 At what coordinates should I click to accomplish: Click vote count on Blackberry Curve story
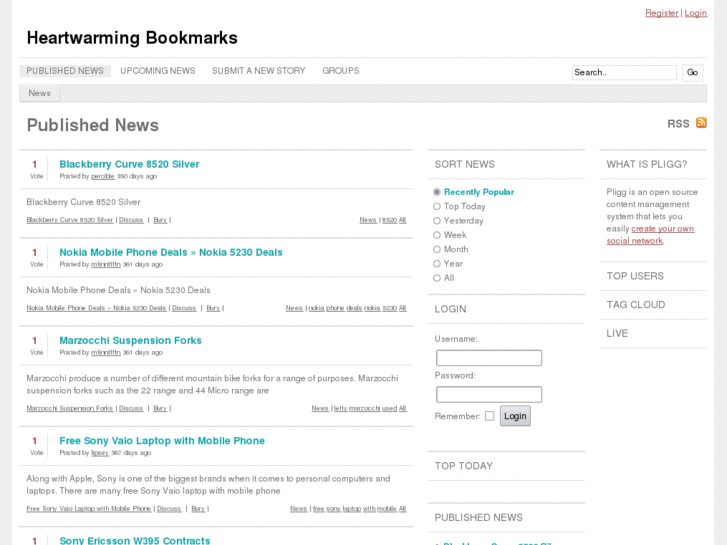click(x=34, y=164)
